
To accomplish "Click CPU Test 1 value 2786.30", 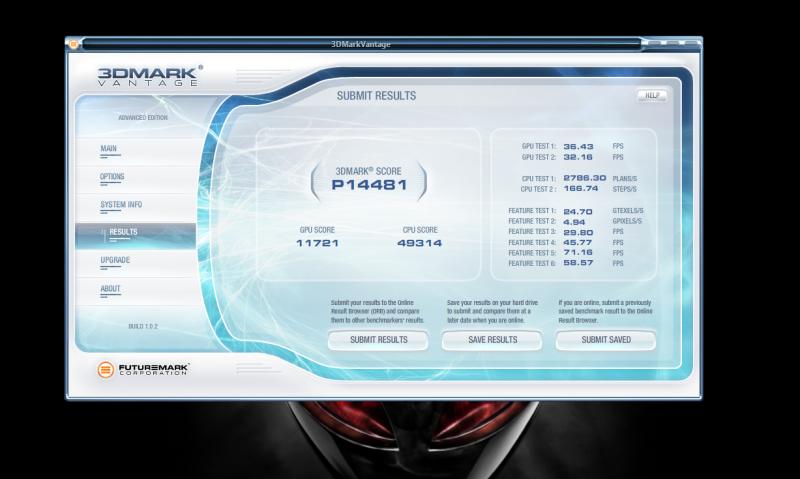I will [585, 178].
